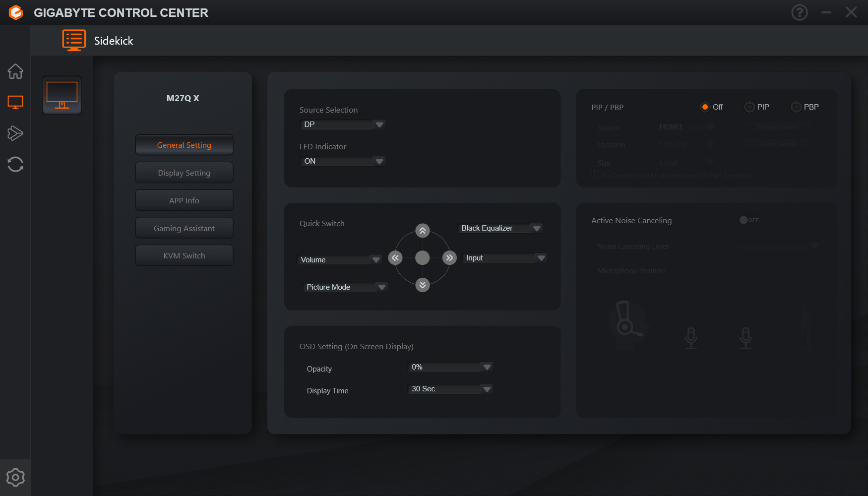Open the KVM Switch tab
The height and width of the screenshot is (496, 868).
click(184, 255)
